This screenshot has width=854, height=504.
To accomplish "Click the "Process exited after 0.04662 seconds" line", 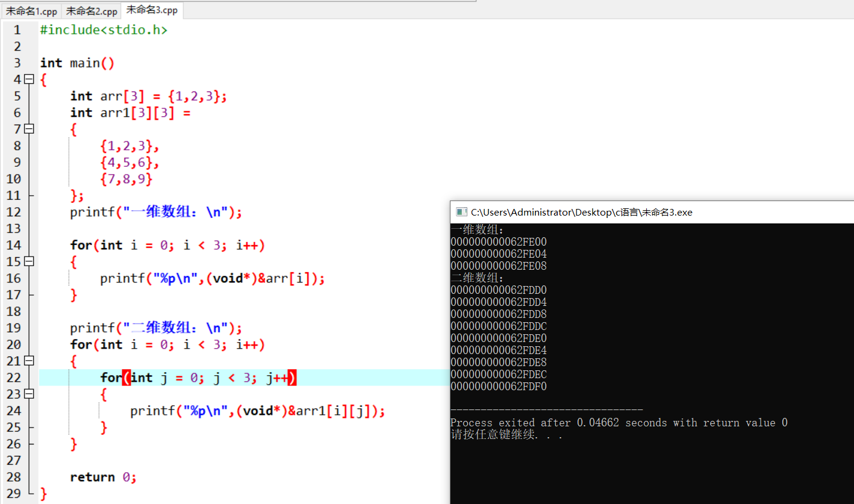I will [x=619, y=423].
